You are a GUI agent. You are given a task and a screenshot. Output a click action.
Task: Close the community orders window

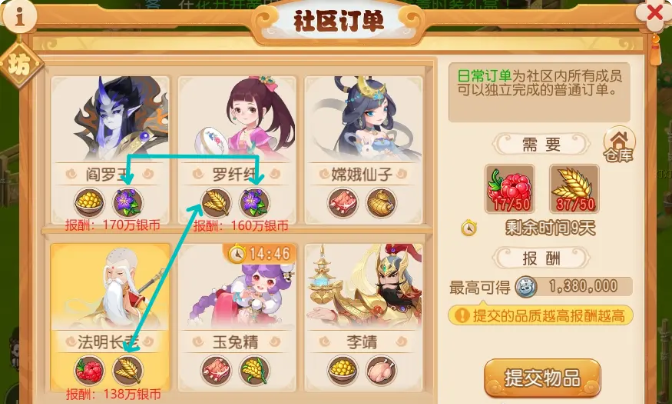[654, 14]
